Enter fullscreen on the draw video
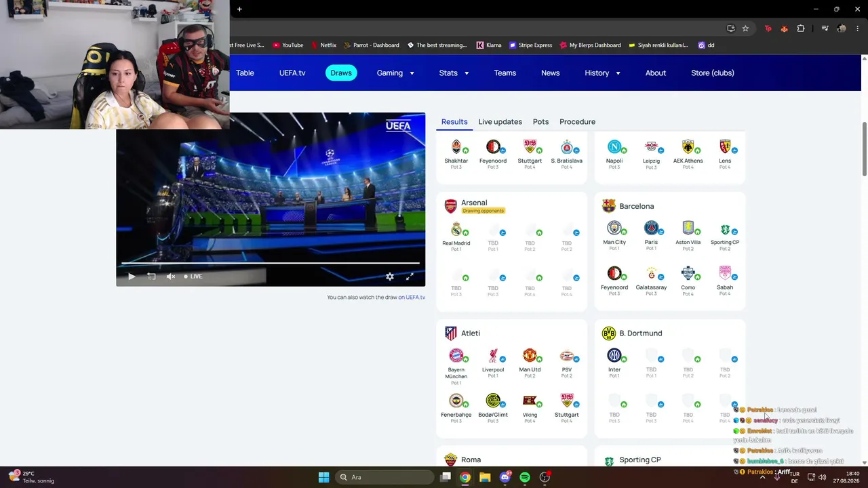 [410, 277]
